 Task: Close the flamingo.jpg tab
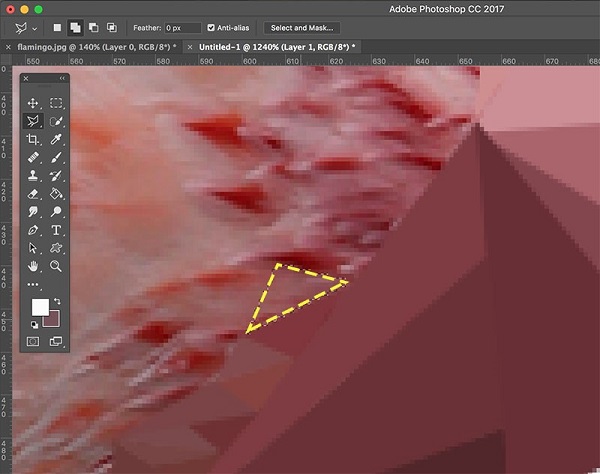click(8, 47)
